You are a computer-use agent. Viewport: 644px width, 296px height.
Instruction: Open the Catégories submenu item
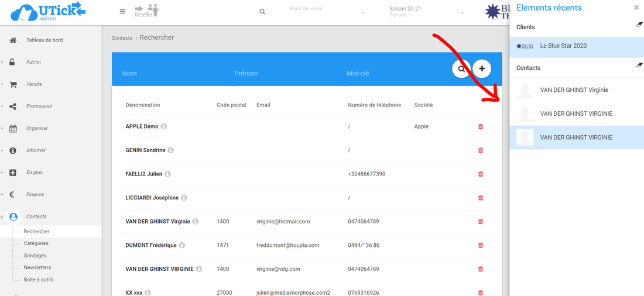(36, 243)
